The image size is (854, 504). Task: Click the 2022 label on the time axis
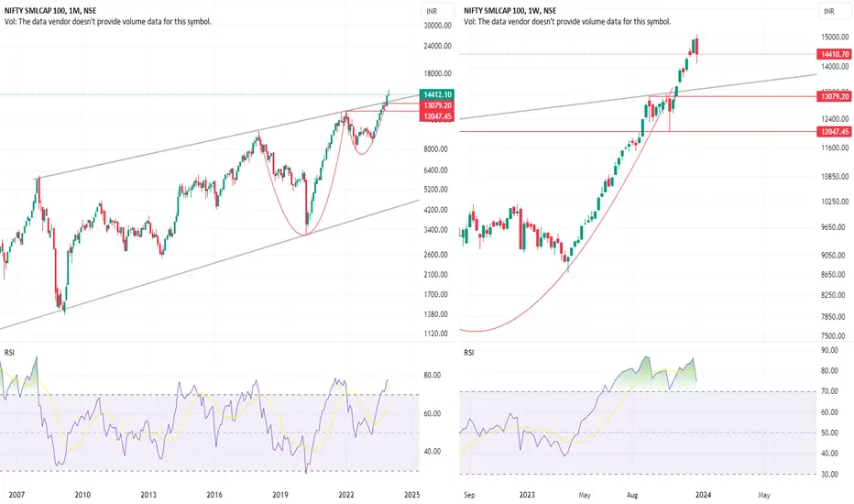tap(346, 495)
